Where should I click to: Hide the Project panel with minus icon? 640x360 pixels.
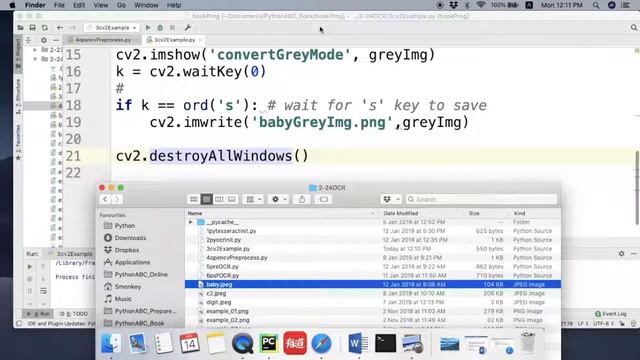tap(56, 40)
